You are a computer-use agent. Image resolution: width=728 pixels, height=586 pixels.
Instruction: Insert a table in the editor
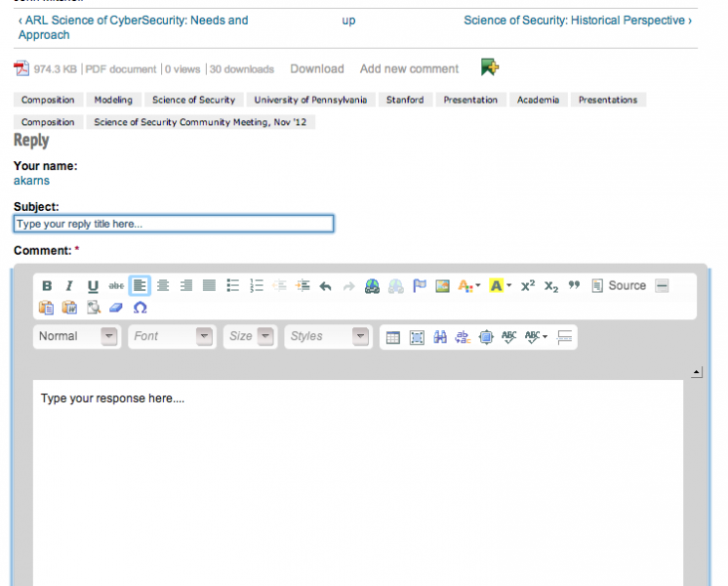[x=393, y=337]
